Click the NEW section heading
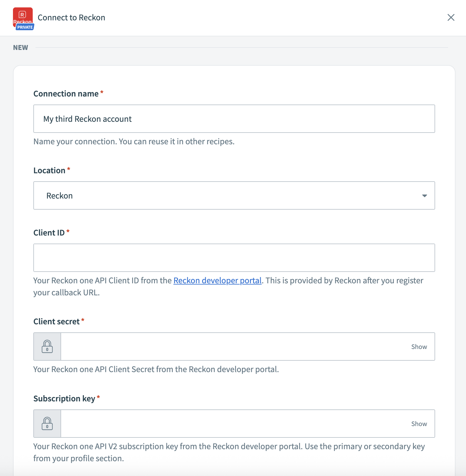The height and width of the screenshot is (476, 466). coord(20,47)
